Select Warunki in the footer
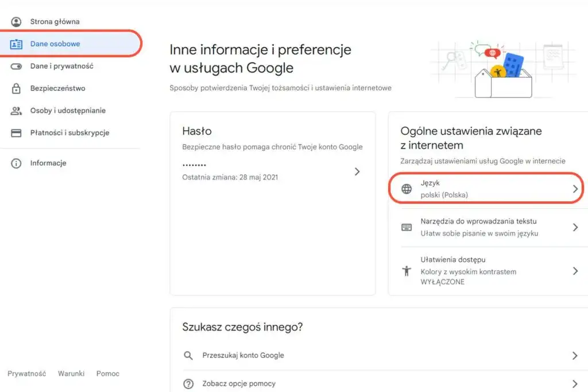This screenshot has height=392, width=588. tap(71, 373)
